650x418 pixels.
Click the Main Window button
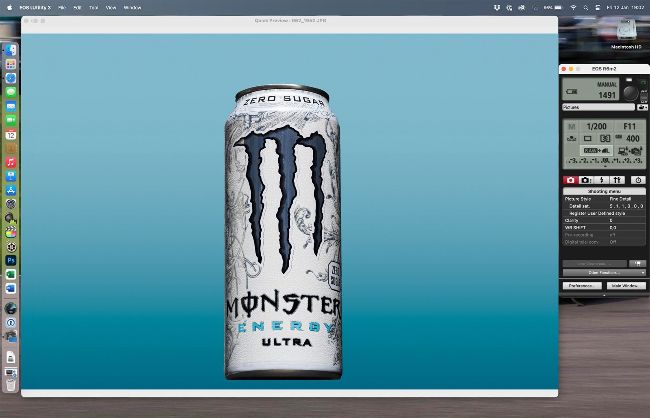[x=625, y=286]
